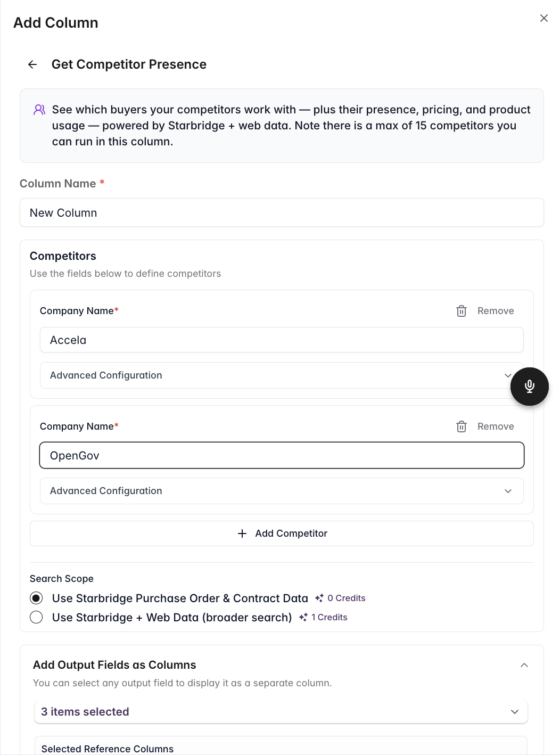560x755 pixels.
Task: Click the Add Competitor button
Action: 282,533
